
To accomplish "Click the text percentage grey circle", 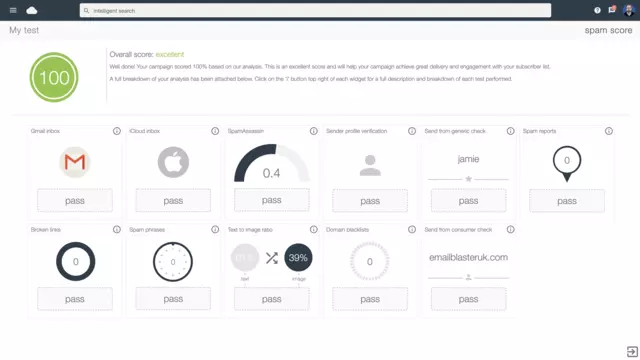I will click(x=245, y=258).
